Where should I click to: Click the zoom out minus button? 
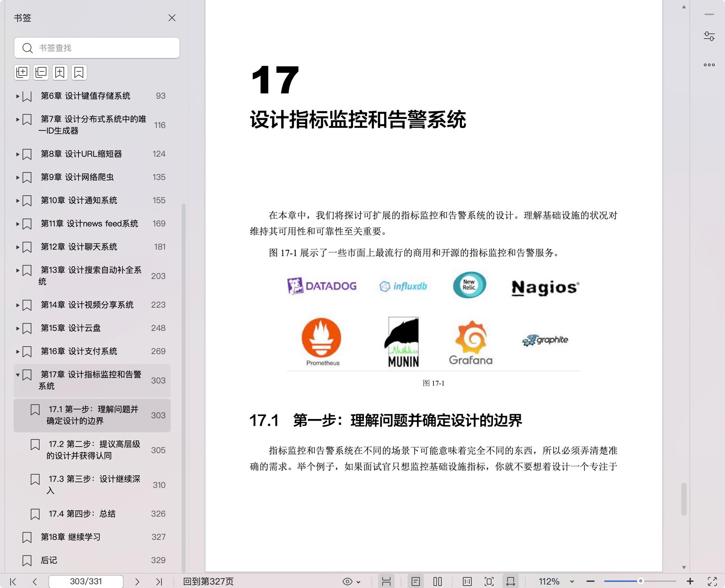tap(591, 582)
